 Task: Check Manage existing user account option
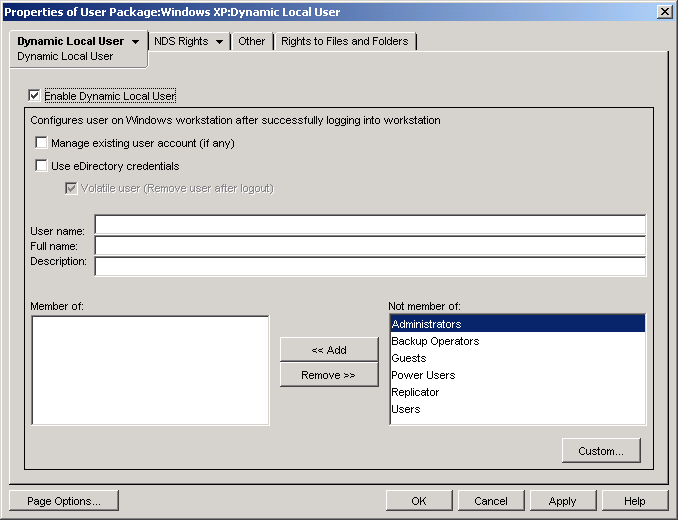point(41,143)
